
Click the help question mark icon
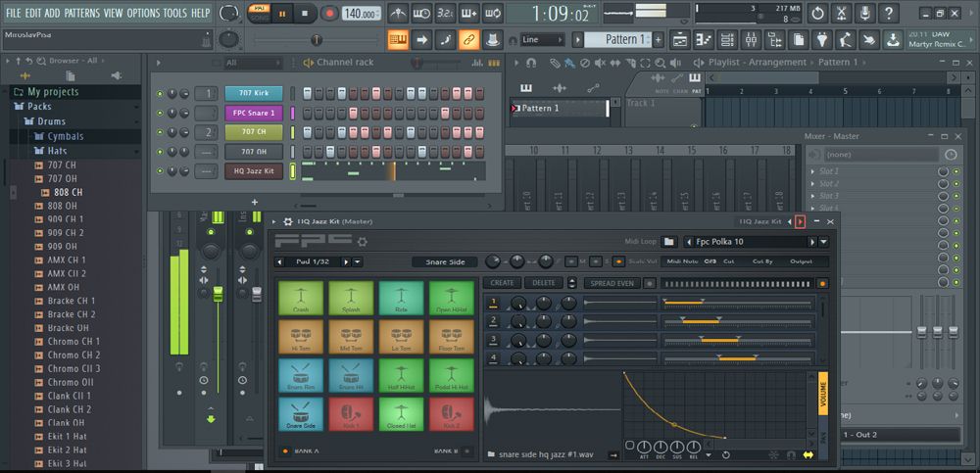pyautogui.click(x=890, y=14)
